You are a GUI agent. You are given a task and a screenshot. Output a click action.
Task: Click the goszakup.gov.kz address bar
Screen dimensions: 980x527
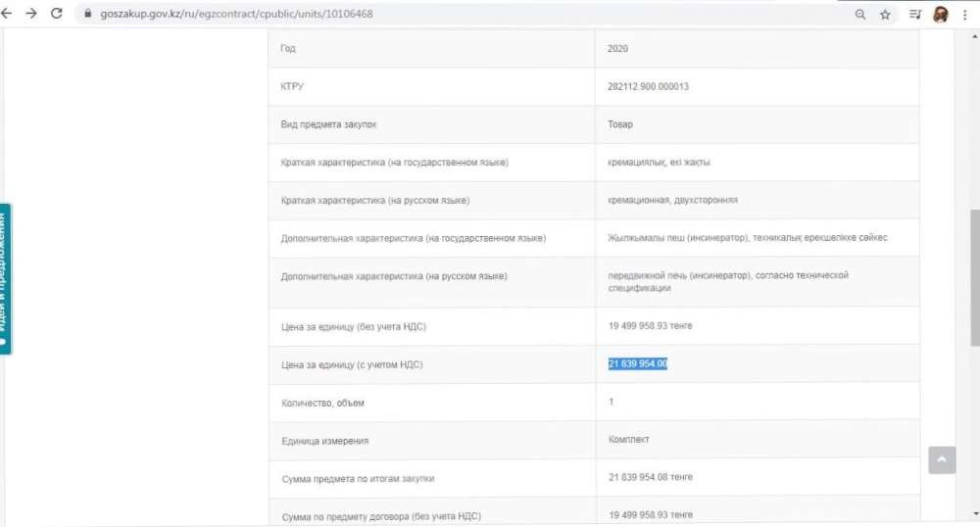[392, 15]
